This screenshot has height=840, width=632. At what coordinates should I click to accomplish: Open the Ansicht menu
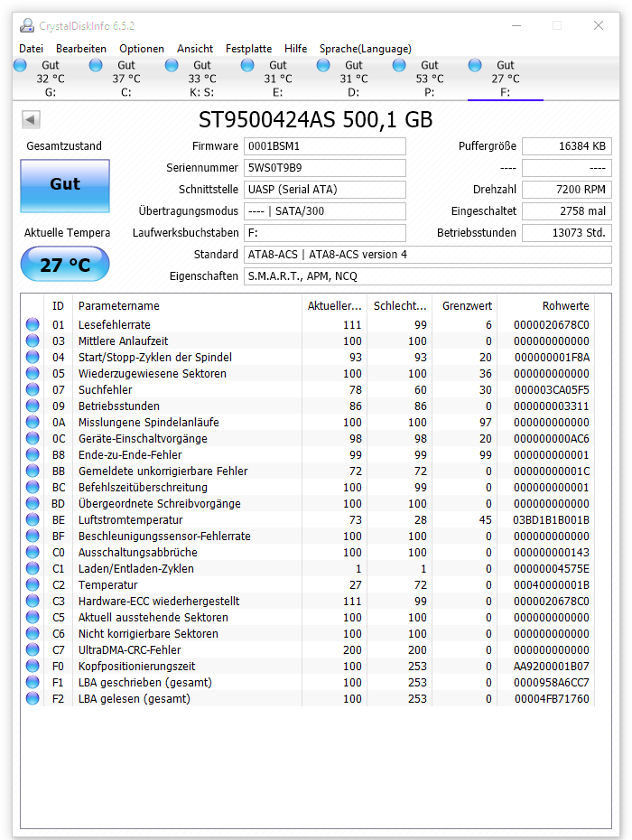coord(195,49)
